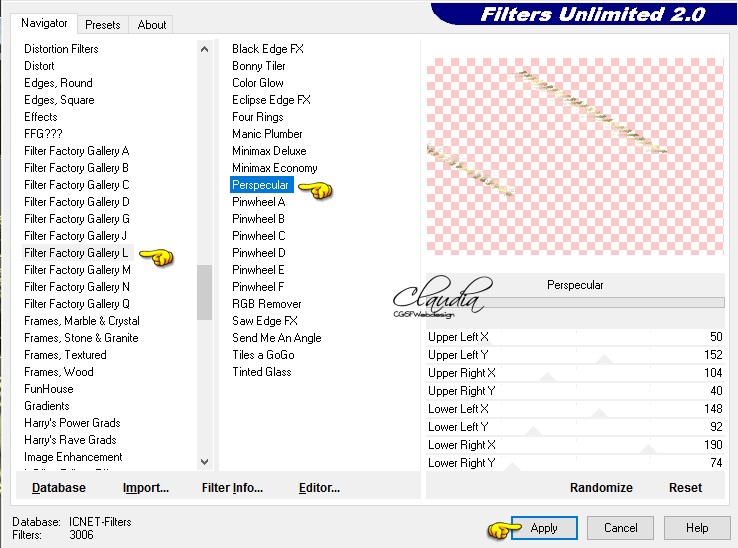The image size is (738, 548).
Task: Click Import... to add filters
Action: tap(145, 488)
